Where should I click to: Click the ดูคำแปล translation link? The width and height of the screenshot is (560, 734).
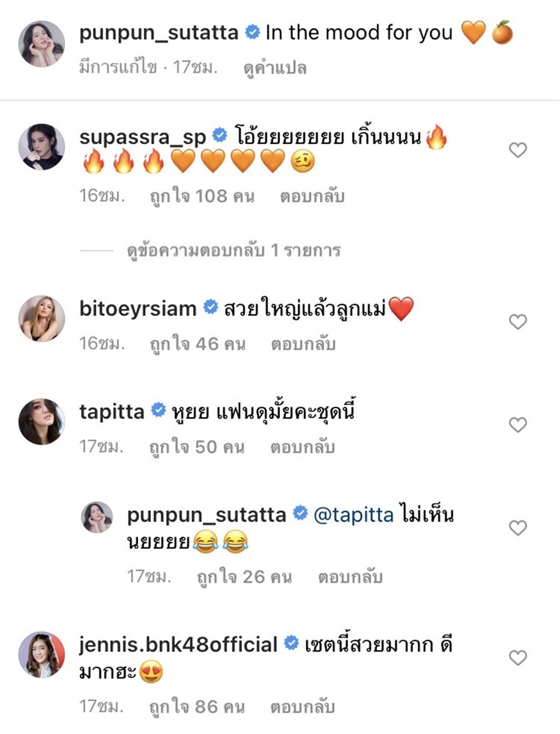275,68
